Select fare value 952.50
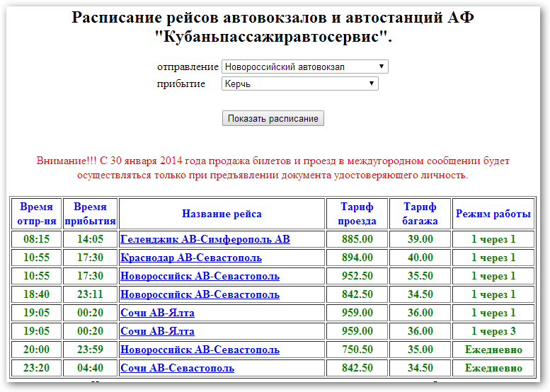 pyautogui.click(x=357, y=276)
